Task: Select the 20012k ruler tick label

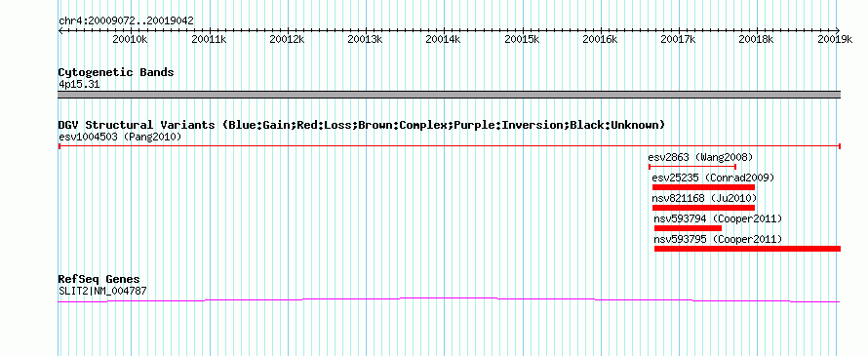Action: [x=287, y=39]
